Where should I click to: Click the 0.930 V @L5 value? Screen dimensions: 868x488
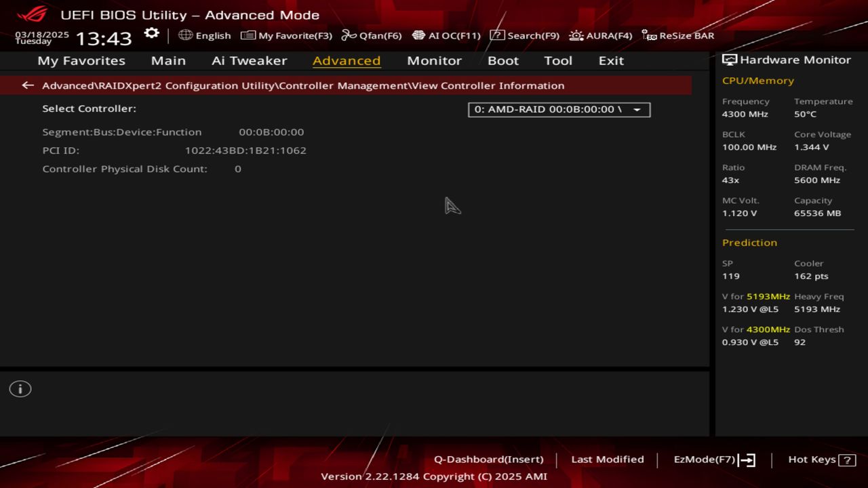pyautogui.click(x=750, y=342)
